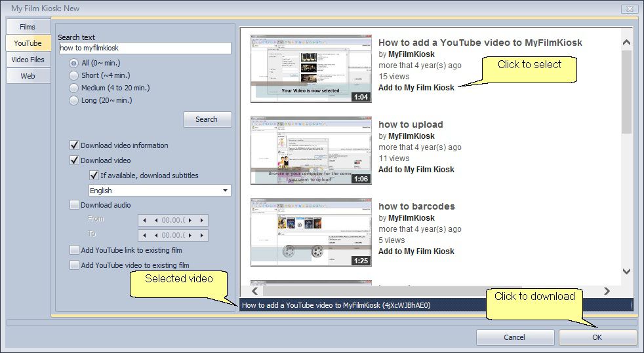Check Add YouTube link to existing film
This screenshot has width=644, height=353.
click(x=74, y=250)
